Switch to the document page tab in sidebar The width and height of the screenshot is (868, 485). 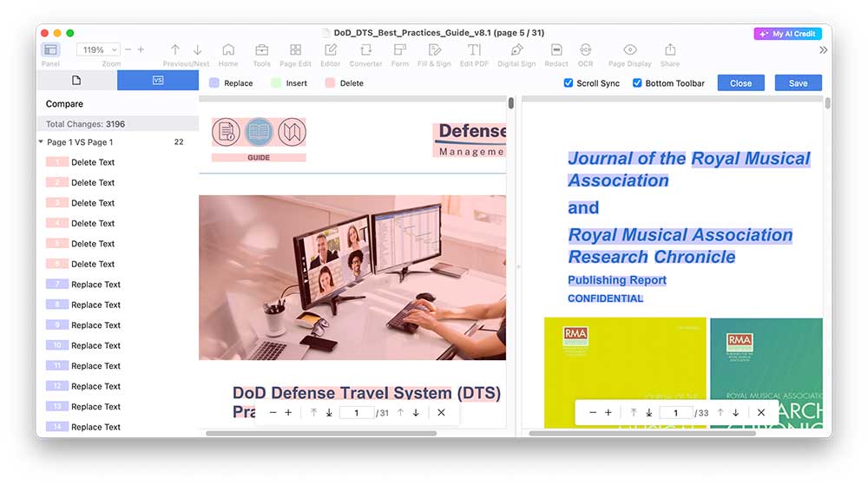pos(76,80)
